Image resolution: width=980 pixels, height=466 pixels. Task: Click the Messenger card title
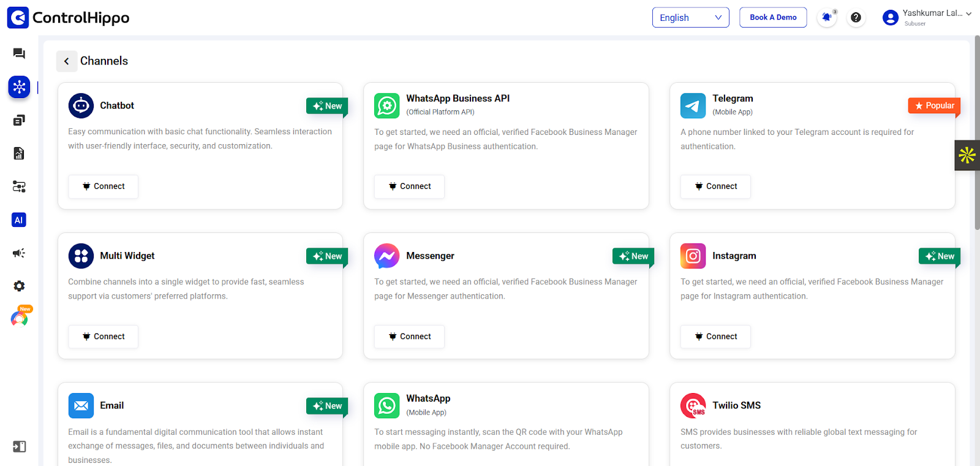431,256
